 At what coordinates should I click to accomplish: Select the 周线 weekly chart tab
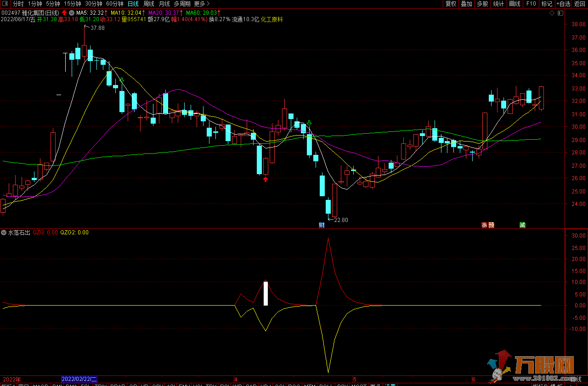pos(149,4)
